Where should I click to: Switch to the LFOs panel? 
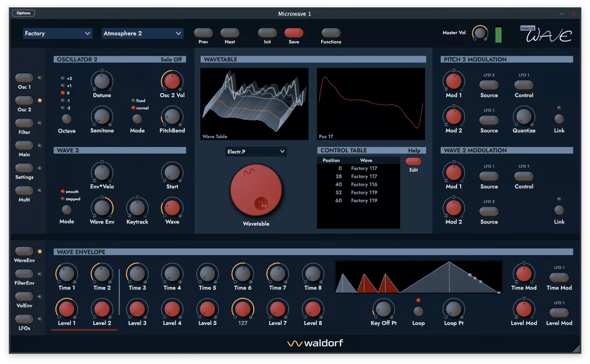(x=24, y=317)
